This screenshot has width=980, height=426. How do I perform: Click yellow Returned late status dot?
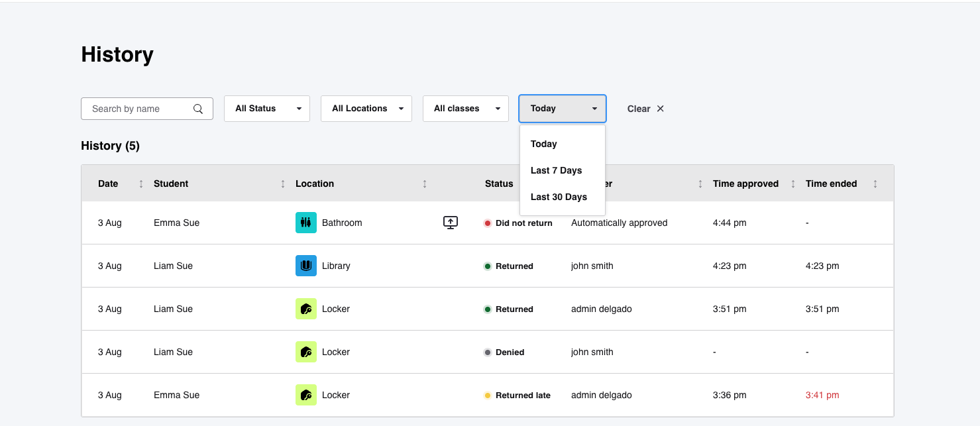coord(488,396)
